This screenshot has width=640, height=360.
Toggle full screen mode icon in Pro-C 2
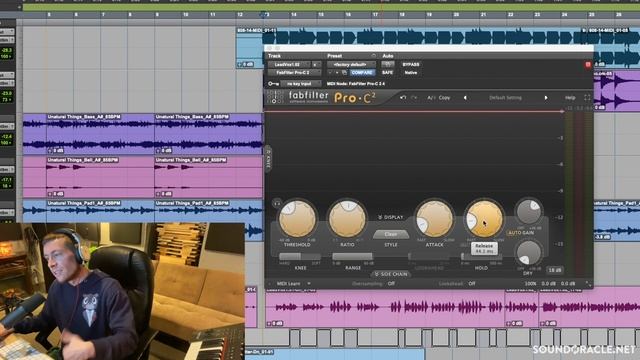pyautogui.click(x=587, y=98)
